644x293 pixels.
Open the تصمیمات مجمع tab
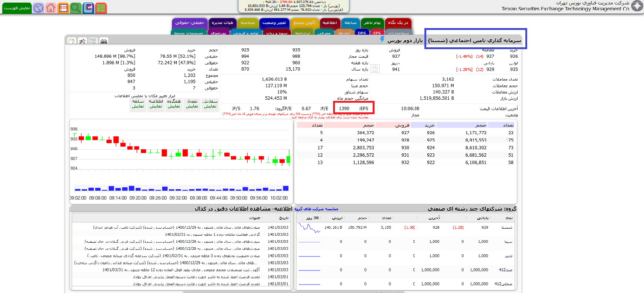pos(189,33)
